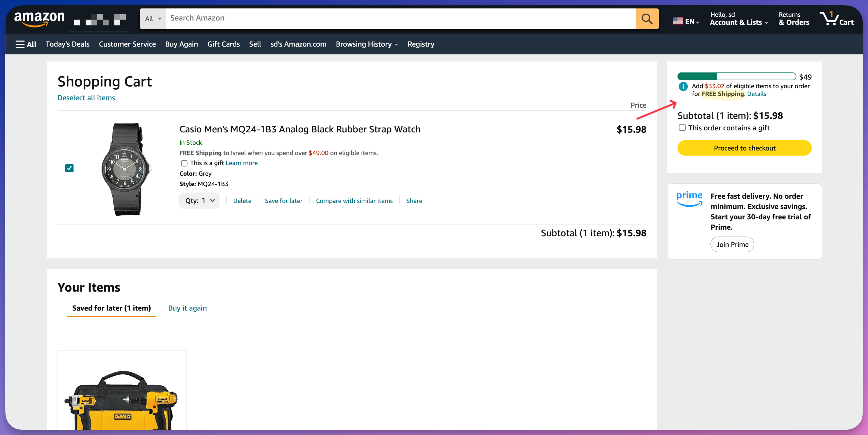The width and height of the screenshot is (868, 435).
Task: Open the Qty quantity dropdown
Action: pyautogui.click(x=199, y=201)
